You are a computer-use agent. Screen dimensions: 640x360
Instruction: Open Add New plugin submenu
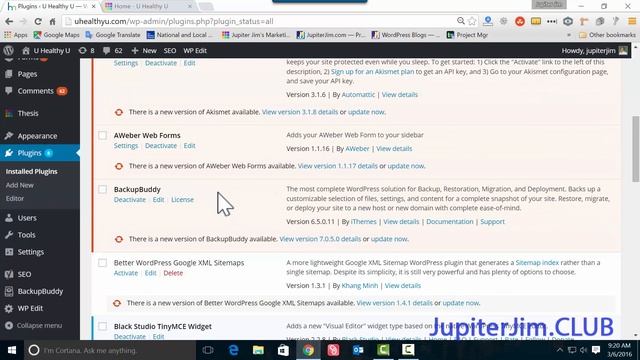[20, 185]
